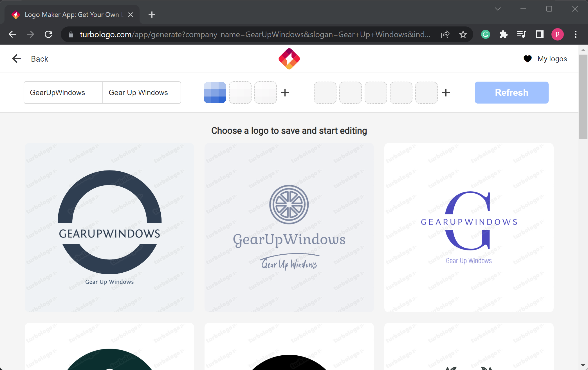Open tab search chevron
This screenshot has width=588, height=370.
click(498, 9)
